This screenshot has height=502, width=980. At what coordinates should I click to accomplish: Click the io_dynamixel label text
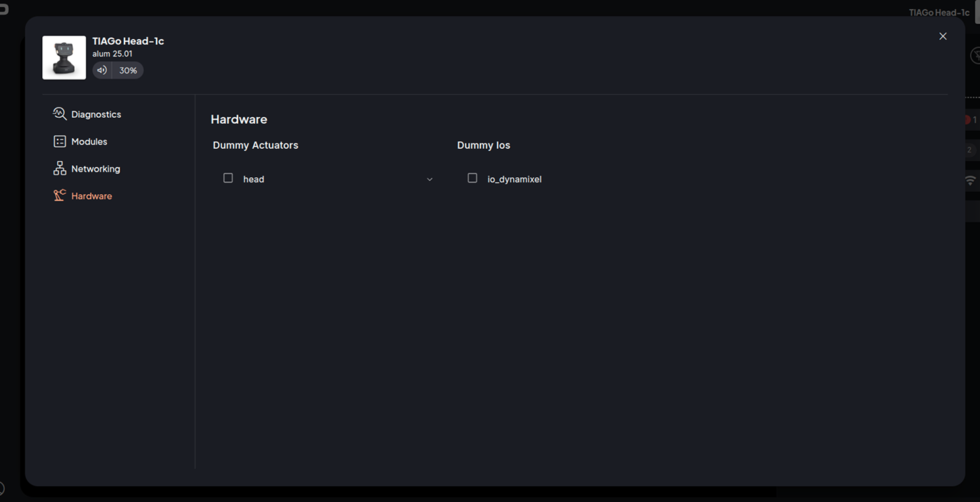click(x=514, y=179)
